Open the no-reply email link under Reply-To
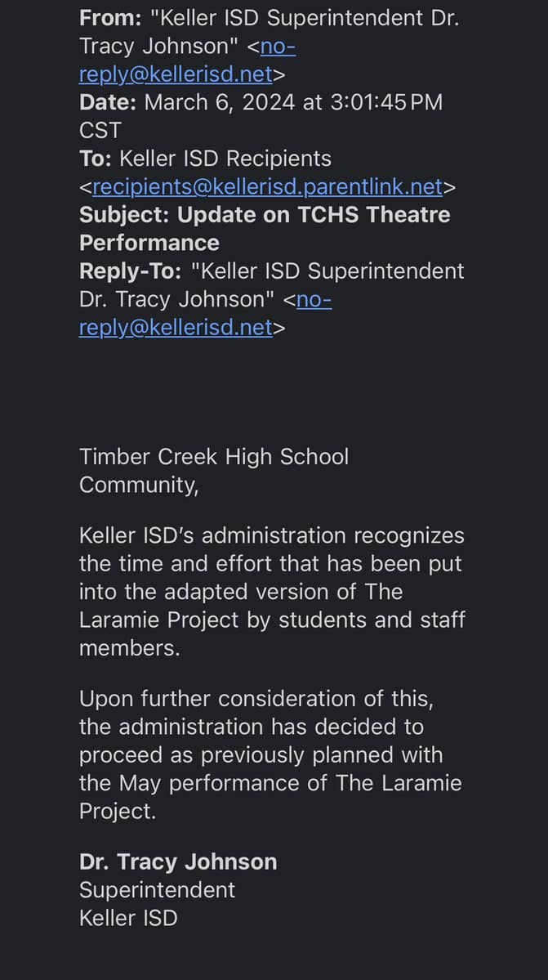Image resolution: width=548 pixels, height=980 pixels. point(176,327)
